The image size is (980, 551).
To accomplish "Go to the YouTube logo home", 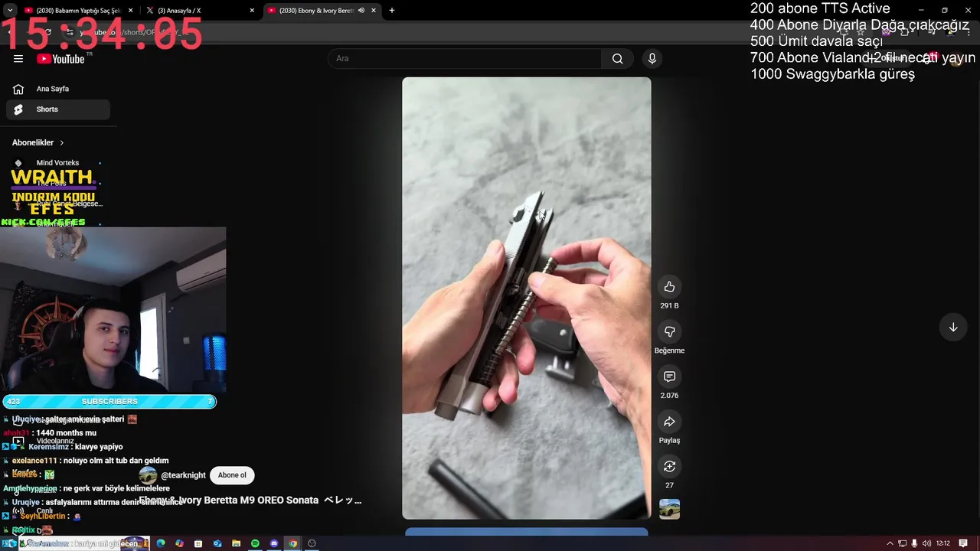I will pyautogui.click(x=60, y=59).
